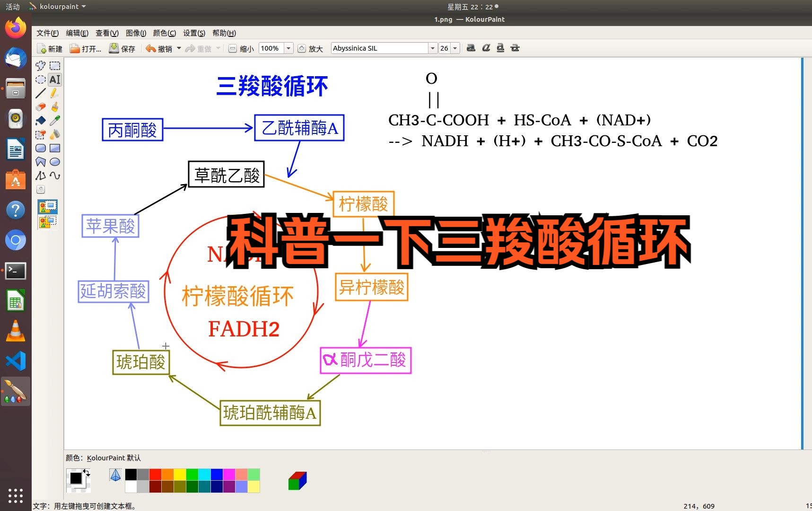Screen dimensions: 812x511
Task: Open the 颜色 (Colours) menu
Action: pos(165,33)
